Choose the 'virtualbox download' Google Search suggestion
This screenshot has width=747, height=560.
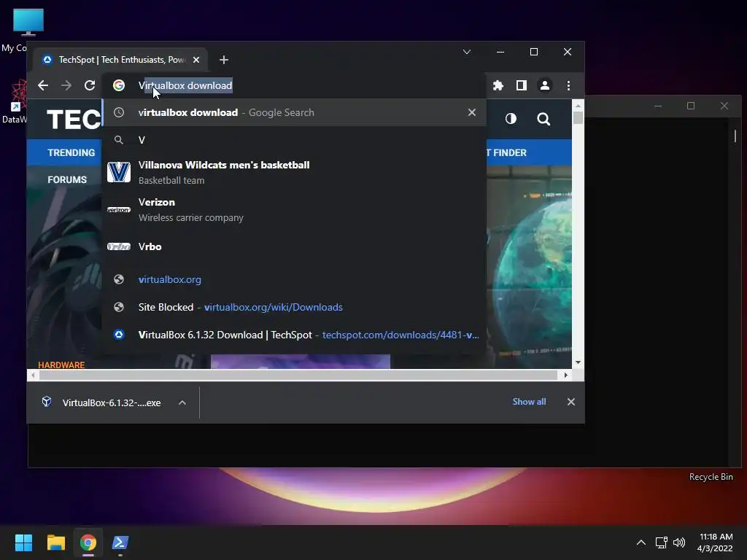(x=294, y=112)
